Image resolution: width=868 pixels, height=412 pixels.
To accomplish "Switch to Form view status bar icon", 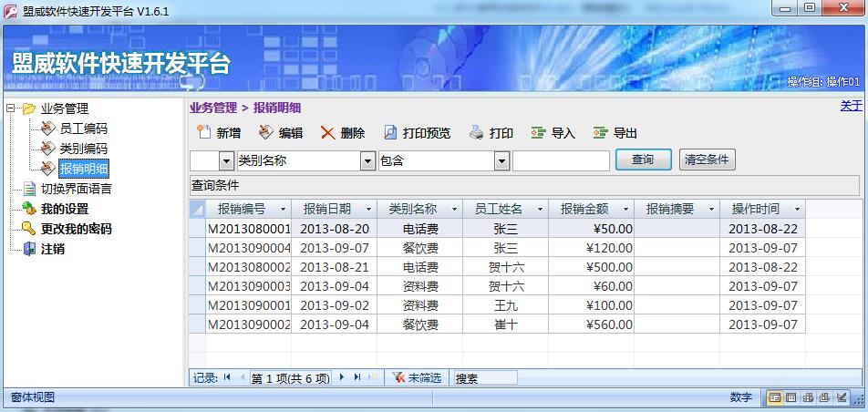I will [x=775, y=397].
